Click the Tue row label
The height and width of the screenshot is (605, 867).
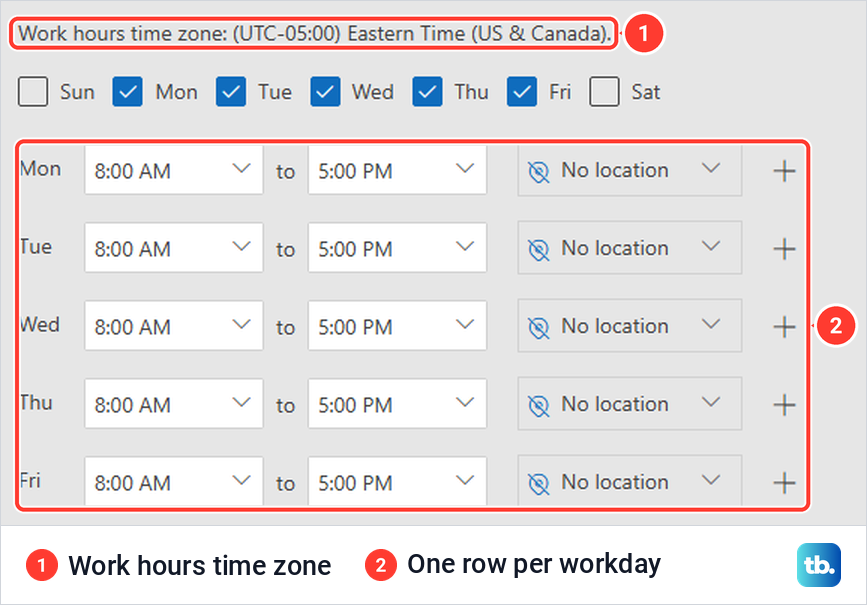pyautogui.click(x=36, y=247)
